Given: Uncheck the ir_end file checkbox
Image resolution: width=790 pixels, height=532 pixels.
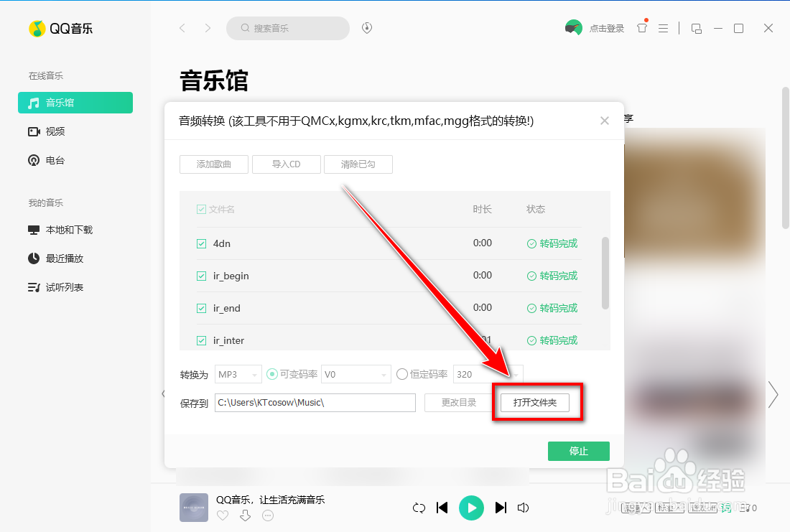Looking at the screenshot, I should click(x=202, y=308).
